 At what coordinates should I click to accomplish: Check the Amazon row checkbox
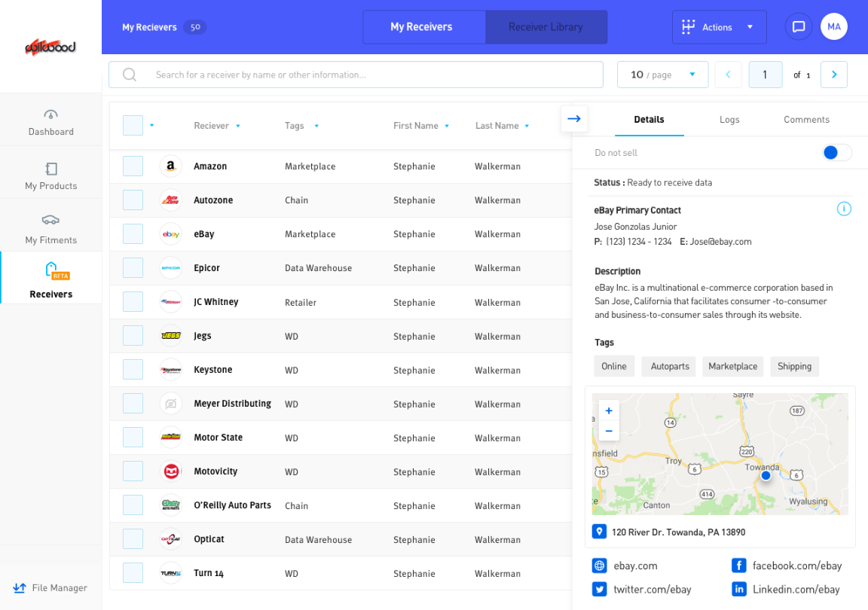point(133,166)
